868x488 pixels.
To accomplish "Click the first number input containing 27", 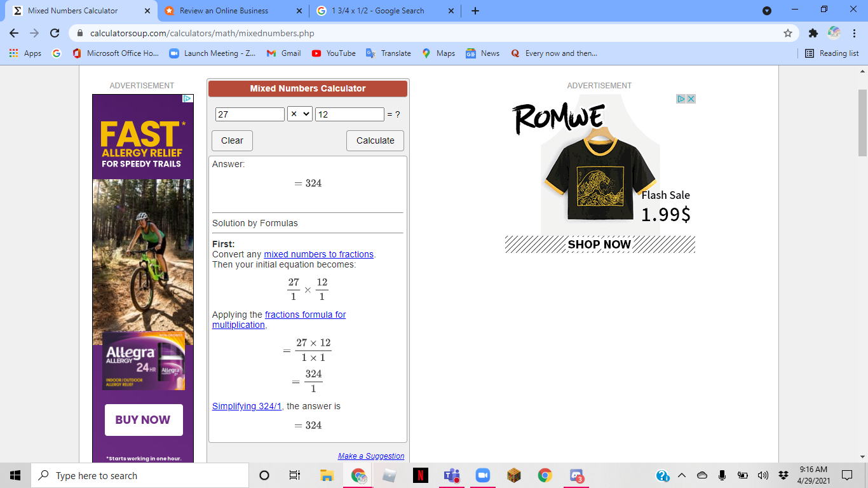I will coord(250,114).
